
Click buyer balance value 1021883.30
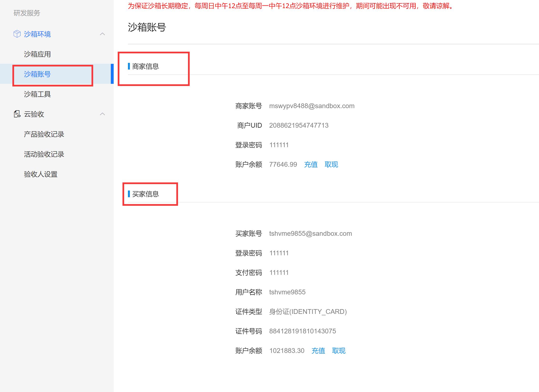(x=287, y=351)
